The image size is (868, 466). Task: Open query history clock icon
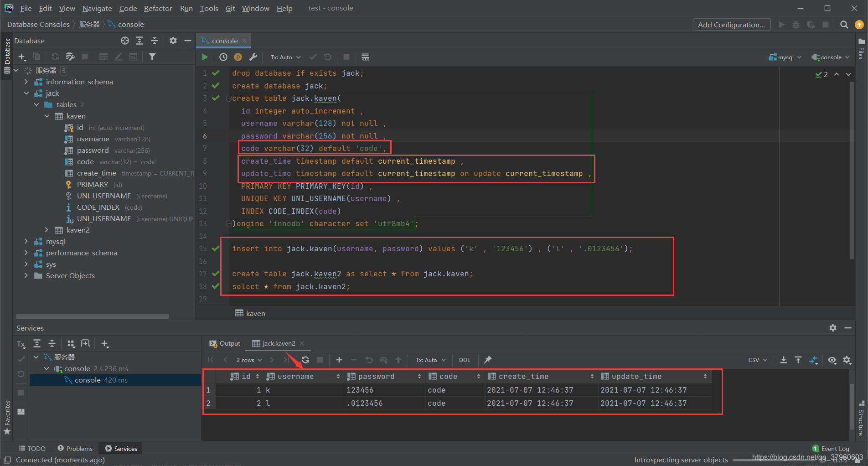click(223, 57)
